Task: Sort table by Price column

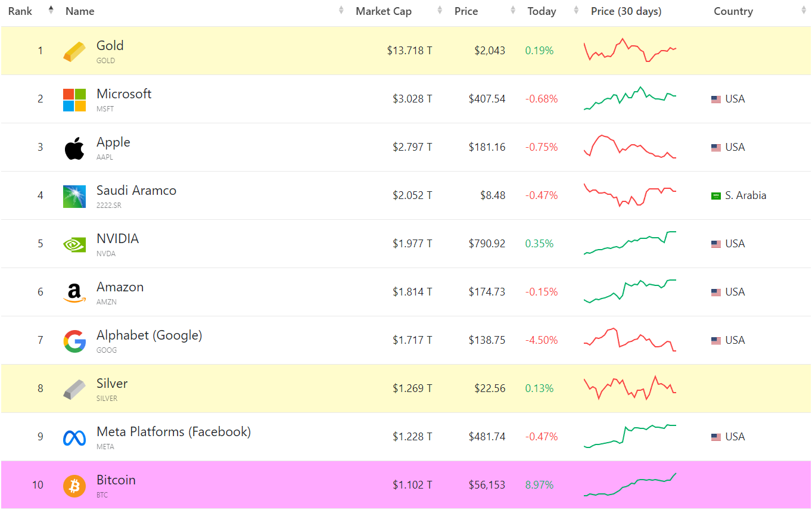Action: click(x=466, y=11)
